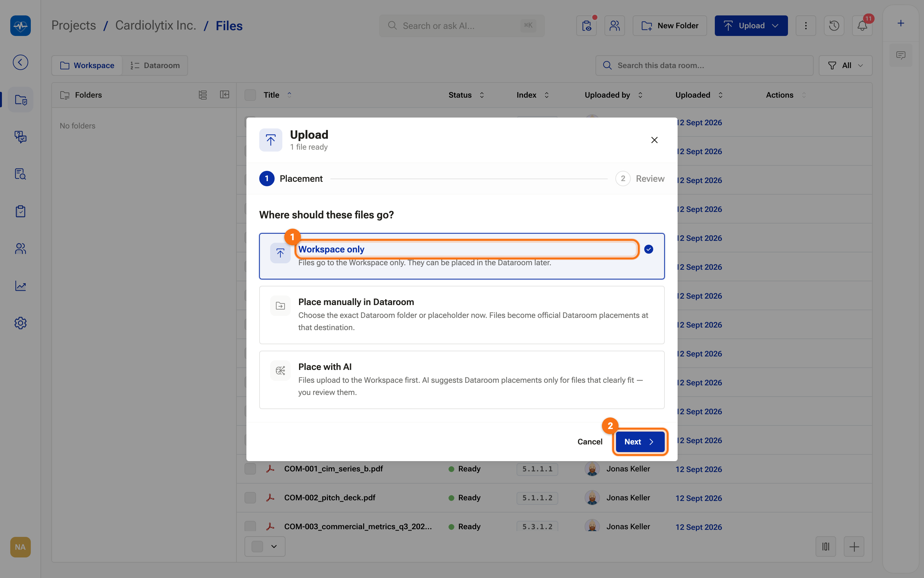The width and height of the screenshot is (924, 578).
Task: Open the Projects breadcrumb
Action: pos(73,26)
